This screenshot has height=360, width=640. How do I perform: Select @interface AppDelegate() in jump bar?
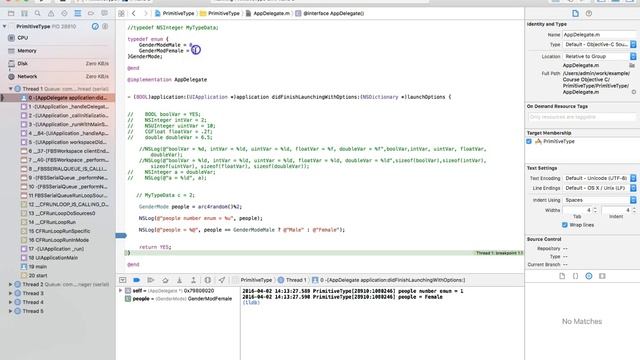point(330,13)
